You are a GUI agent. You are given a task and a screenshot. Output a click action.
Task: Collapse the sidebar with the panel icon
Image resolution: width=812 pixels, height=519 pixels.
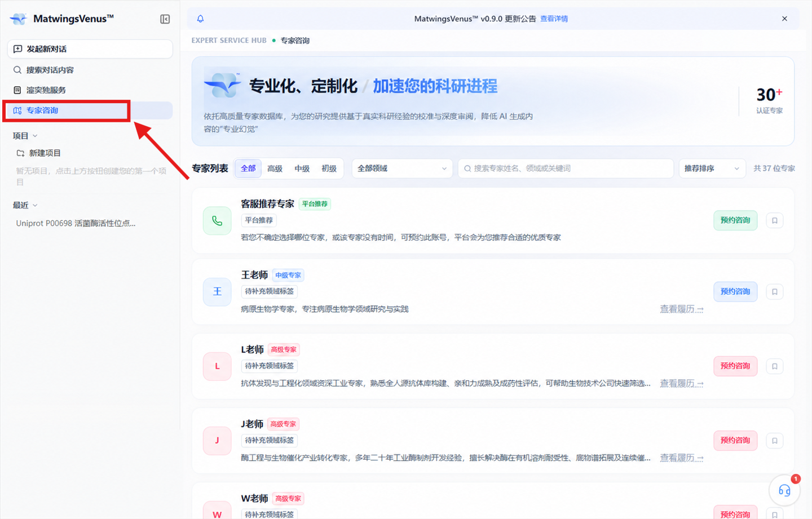pyautogui.click(x=165, y=19)
